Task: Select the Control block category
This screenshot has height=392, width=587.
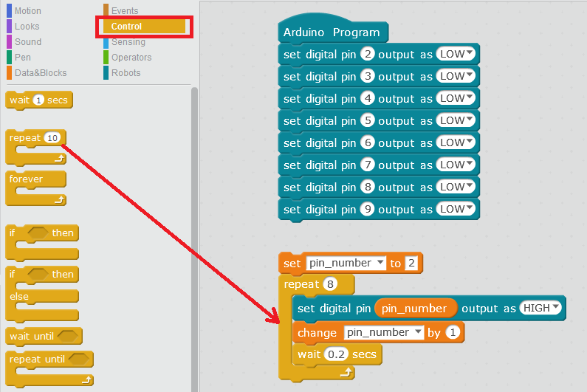Action: pyautogui.click(x=144, y=27)
